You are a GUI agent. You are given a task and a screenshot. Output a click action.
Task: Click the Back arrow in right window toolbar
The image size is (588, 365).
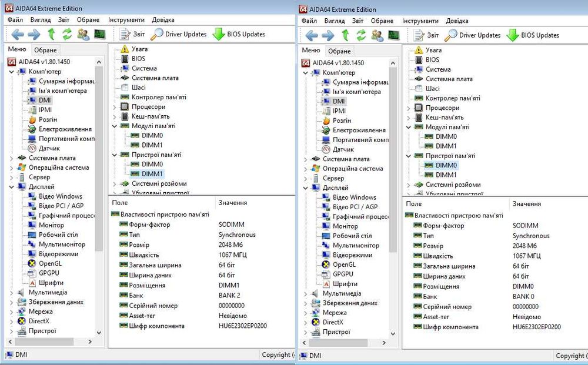311,36
